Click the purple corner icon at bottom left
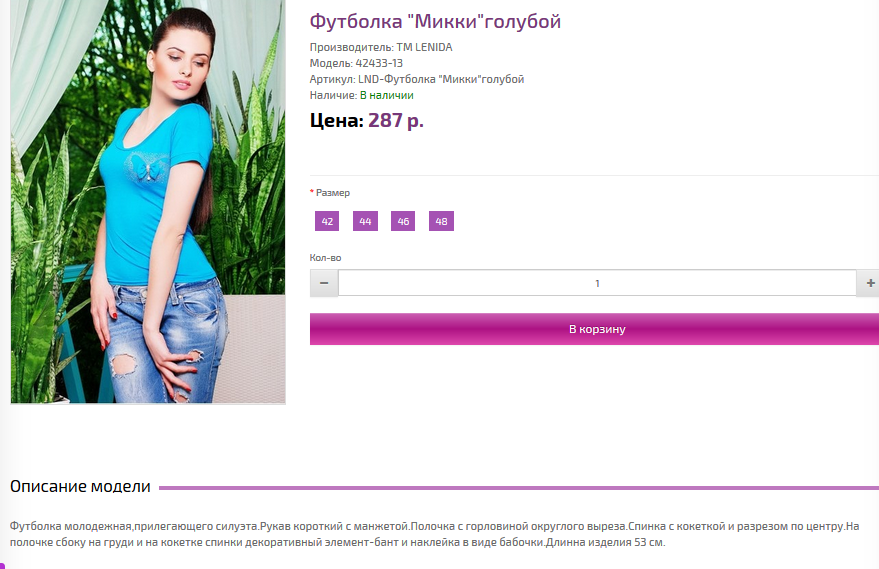The image size is (879, 569). click(2, 565)
